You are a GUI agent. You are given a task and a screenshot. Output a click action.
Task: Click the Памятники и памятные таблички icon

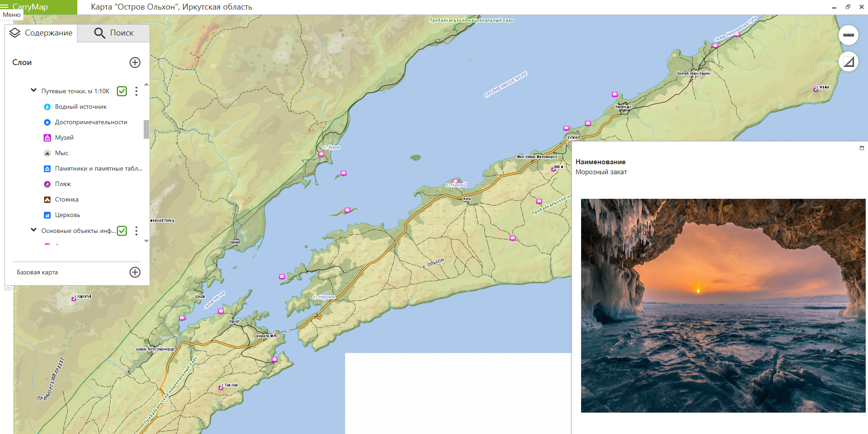[x=47, y=169]
